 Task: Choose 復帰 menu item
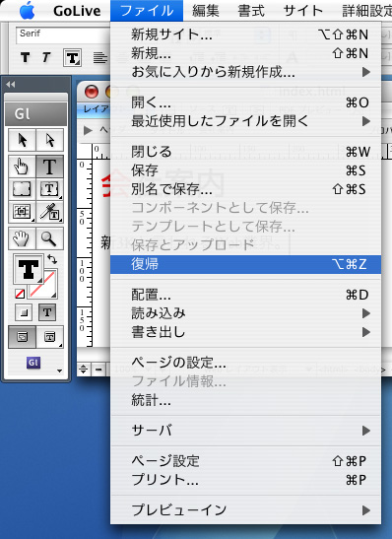[245, 264]
